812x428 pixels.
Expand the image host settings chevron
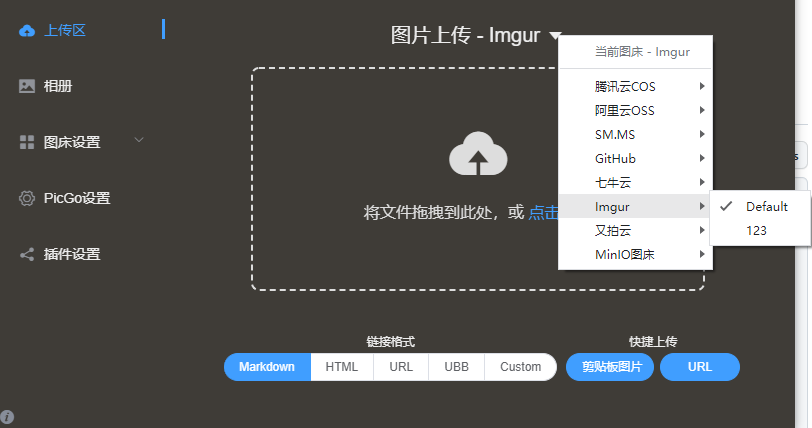(139, 140)
